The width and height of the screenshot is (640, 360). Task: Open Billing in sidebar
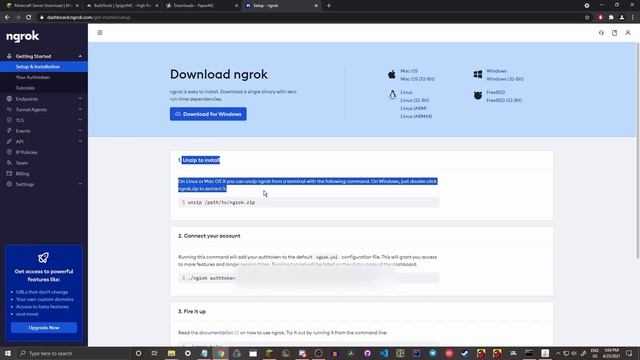pos(22,173)
